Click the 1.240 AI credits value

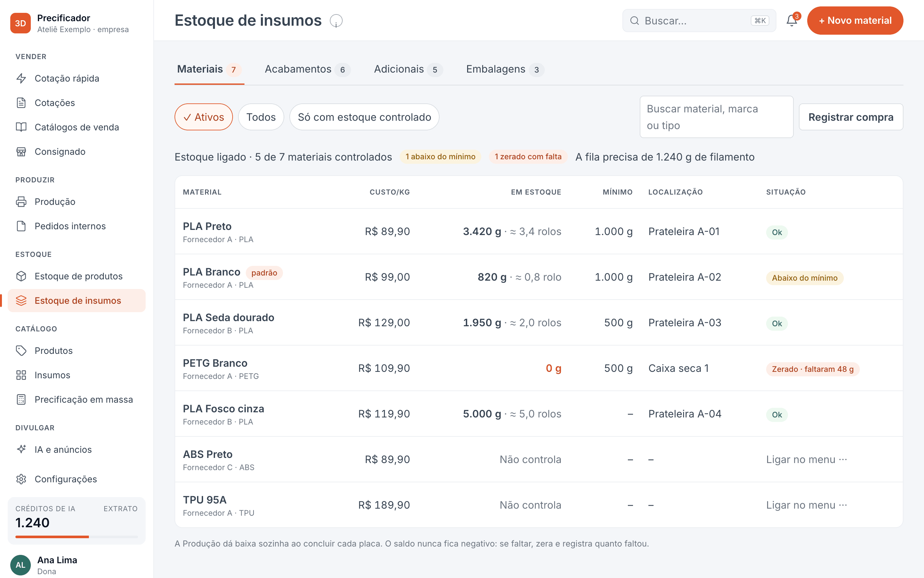point(32,522)
